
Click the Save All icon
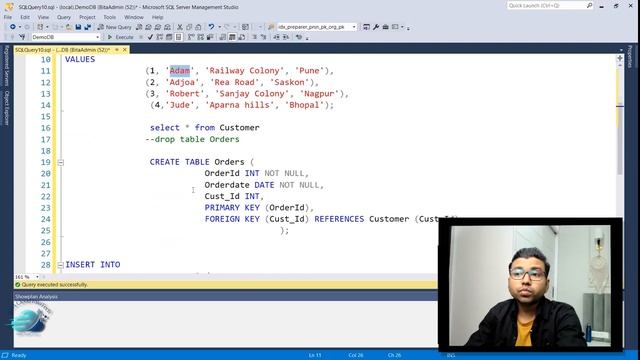(x=87, y=27)
